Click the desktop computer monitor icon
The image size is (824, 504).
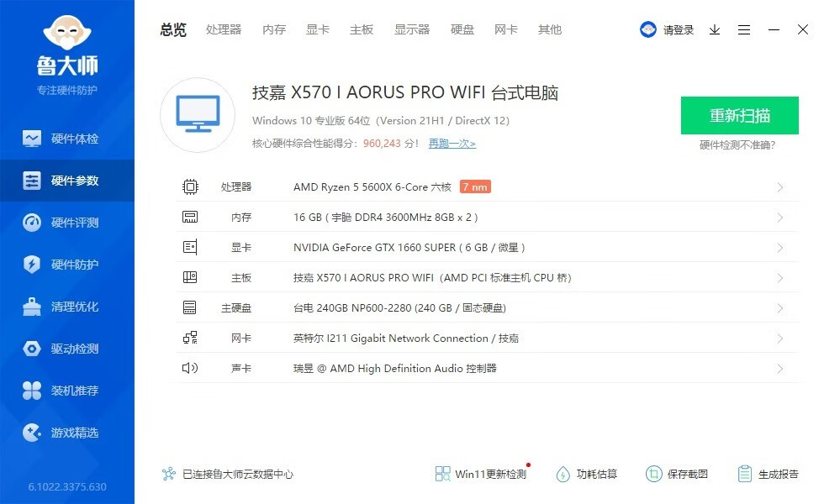coord(198,114)
